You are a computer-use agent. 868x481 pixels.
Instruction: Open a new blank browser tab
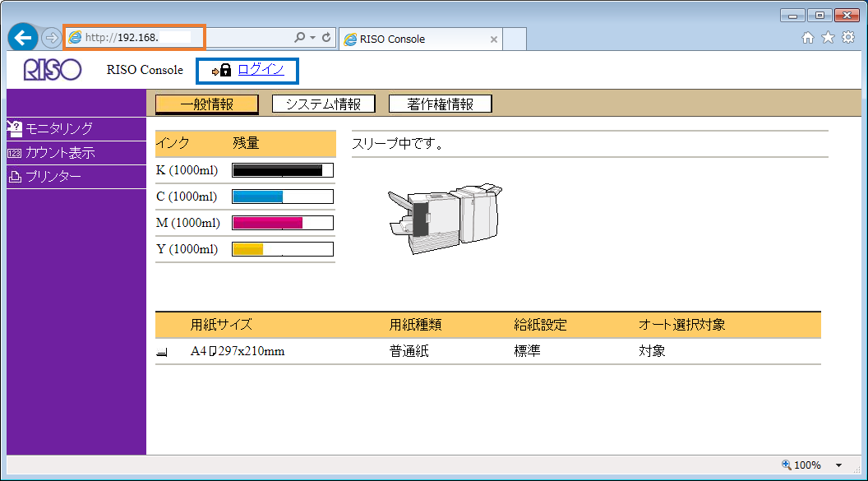point(515,39)
